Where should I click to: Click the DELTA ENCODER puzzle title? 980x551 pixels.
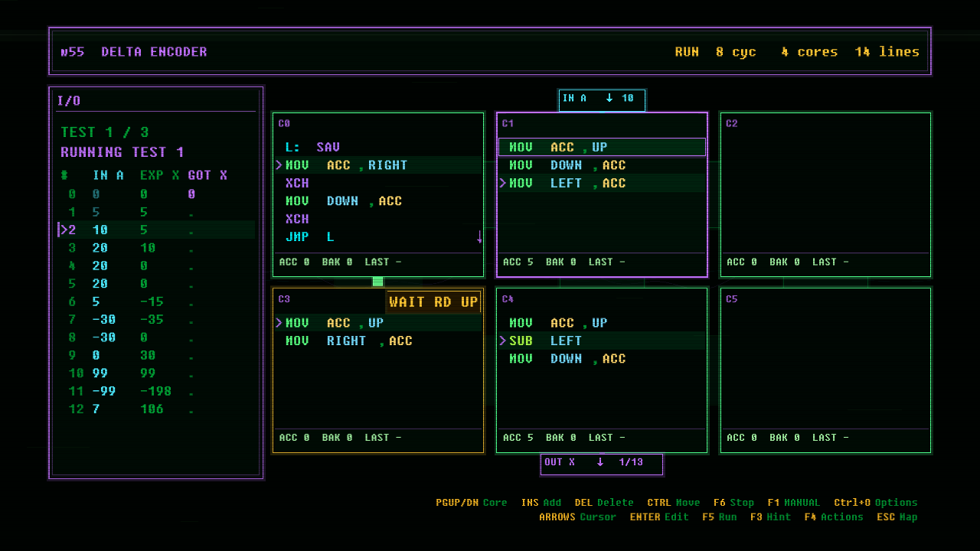click(154, 52)
